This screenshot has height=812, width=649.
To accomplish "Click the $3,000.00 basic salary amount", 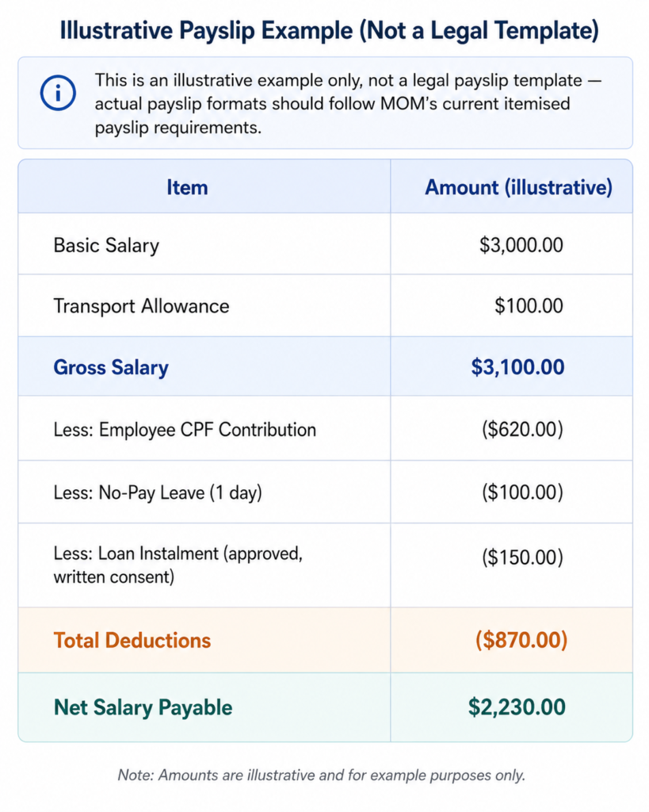I will click(x=521, y=245).
